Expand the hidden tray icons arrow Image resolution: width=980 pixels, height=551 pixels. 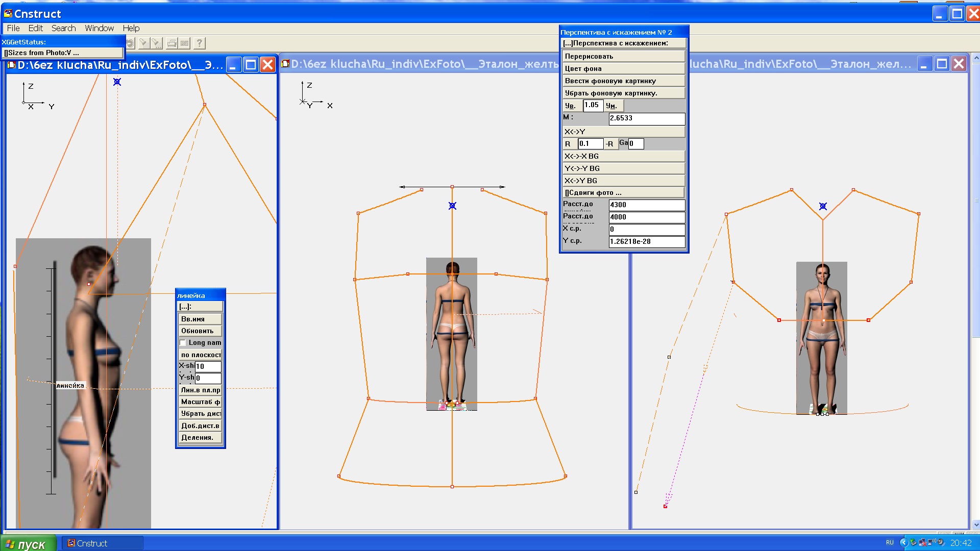click(x=904, y=542)
